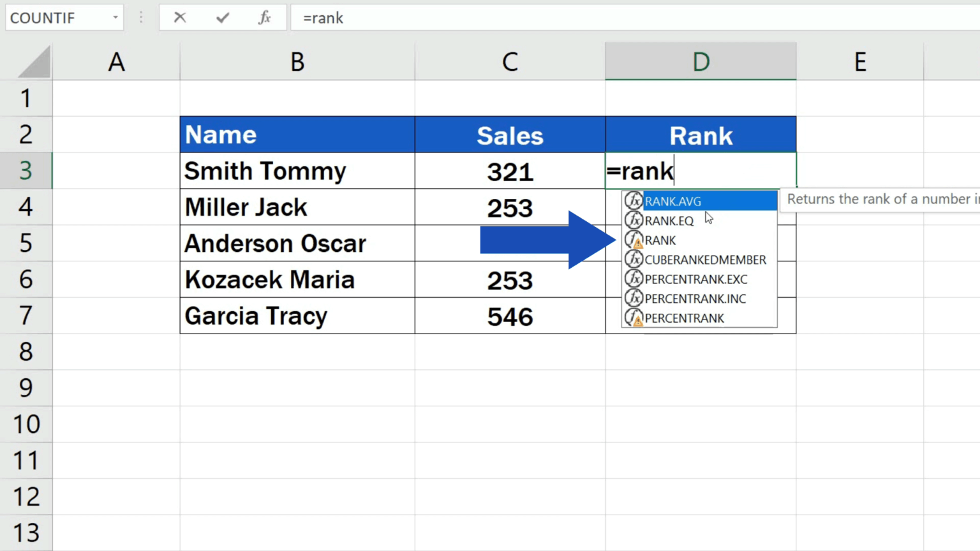980x551 pixels.
Task: Select RANK.EQ from the autocomplete dropdown
Action: (x=669, y=221)
